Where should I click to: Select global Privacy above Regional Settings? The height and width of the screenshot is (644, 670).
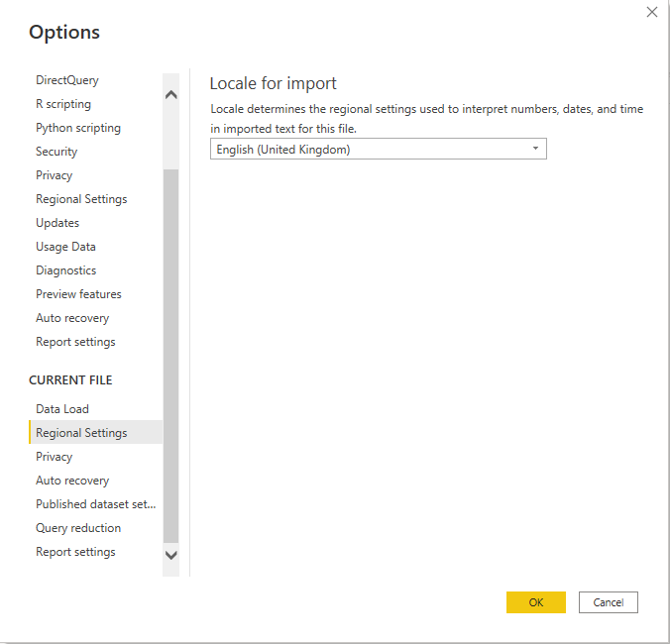click(x=54, y=175)
